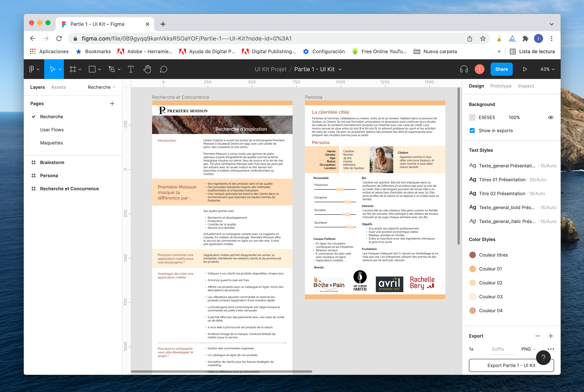
Task: Select the Hand tool
Action: (147, 69)
